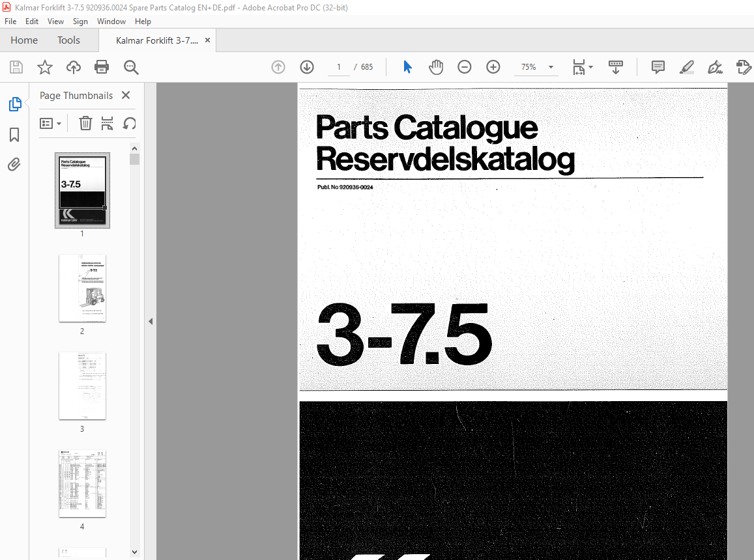Select the Kalmar Forklift 3-7 document tab

click(x=157, y=40)
